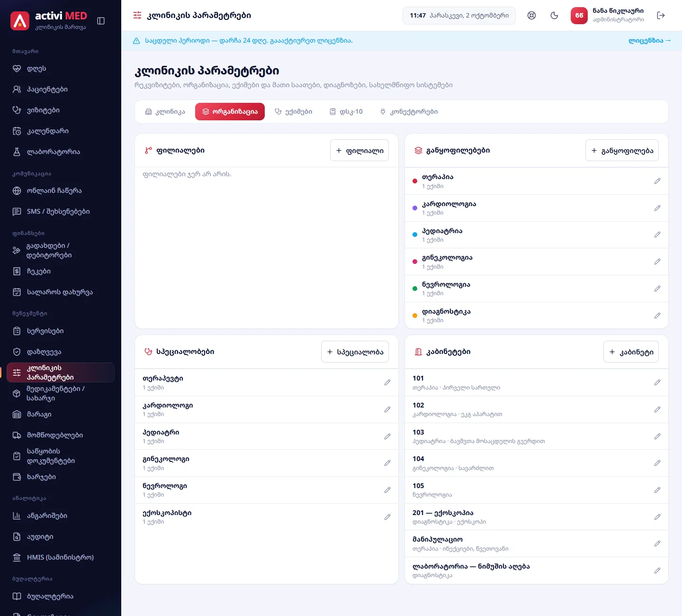This screenshot has height=616, width=682.
Task: Follow the ლიცენზია link in banner
Action: [650, 41]
